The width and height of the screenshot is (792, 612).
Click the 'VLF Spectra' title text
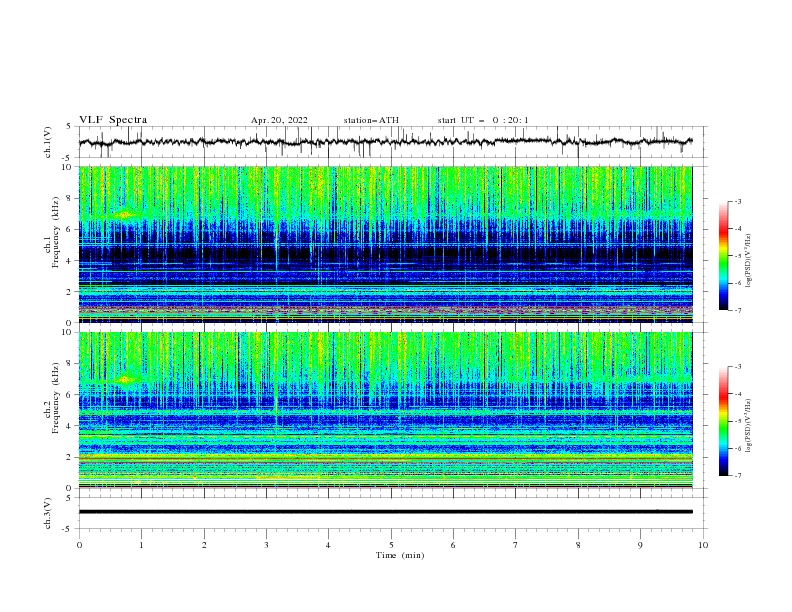(113, 120)
